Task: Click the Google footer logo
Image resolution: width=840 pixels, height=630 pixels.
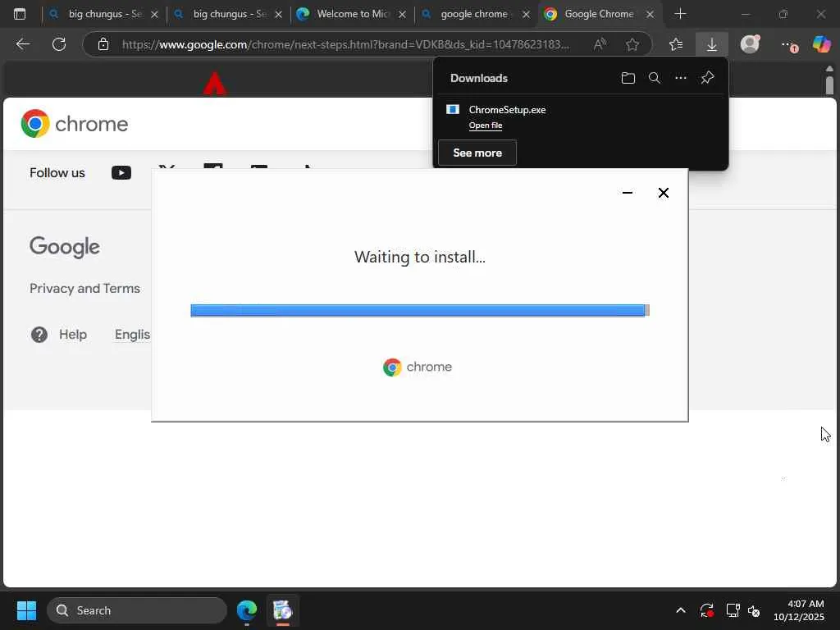Action: (64, 246)
